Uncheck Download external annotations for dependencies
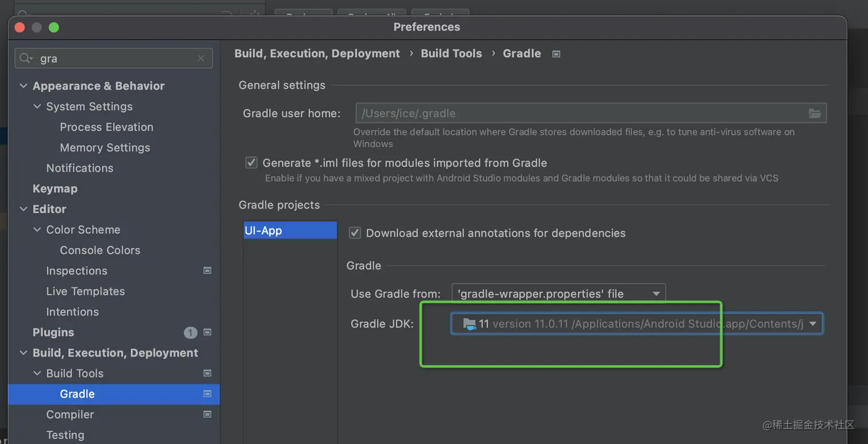The height and width of the screenshot is (444, 868). 355,233
